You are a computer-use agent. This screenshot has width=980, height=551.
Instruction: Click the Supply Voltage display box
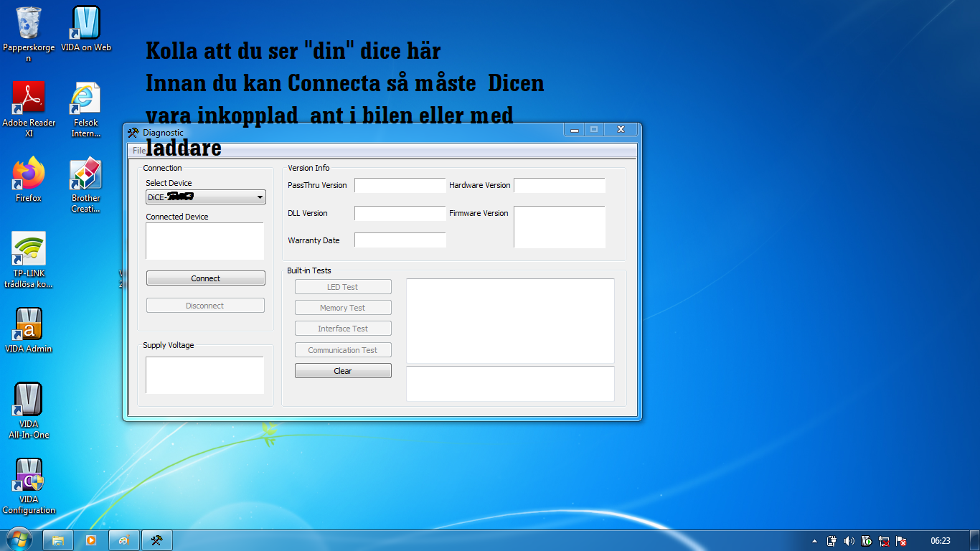[205, 375]
